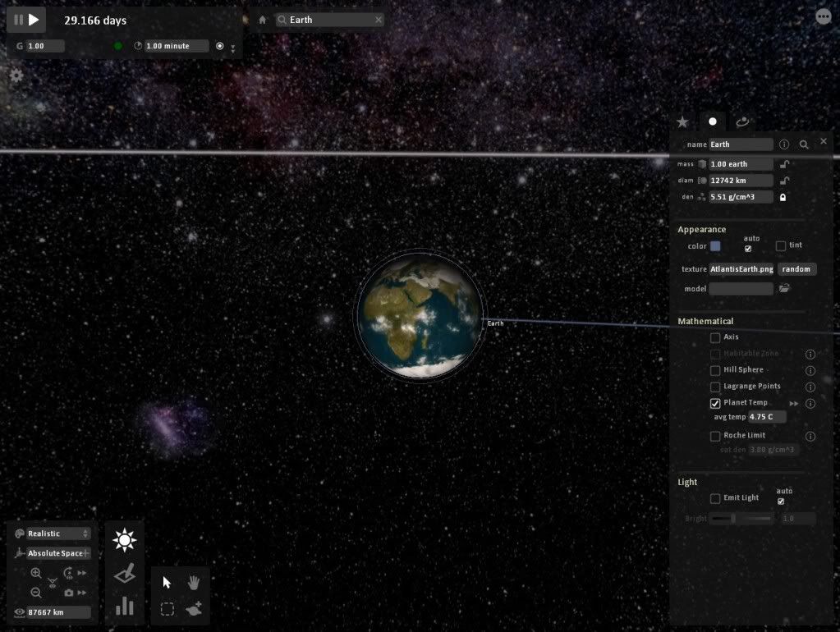Open the Absolute Space dropdown

coord(57,553)
